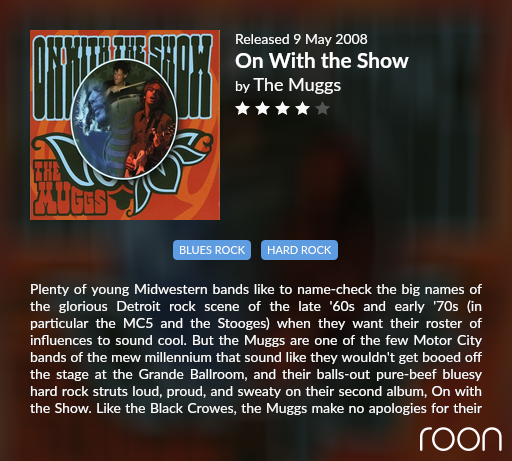
Task: Click the Black Crowes mention in the review
Action: click(x=193, y=408)
